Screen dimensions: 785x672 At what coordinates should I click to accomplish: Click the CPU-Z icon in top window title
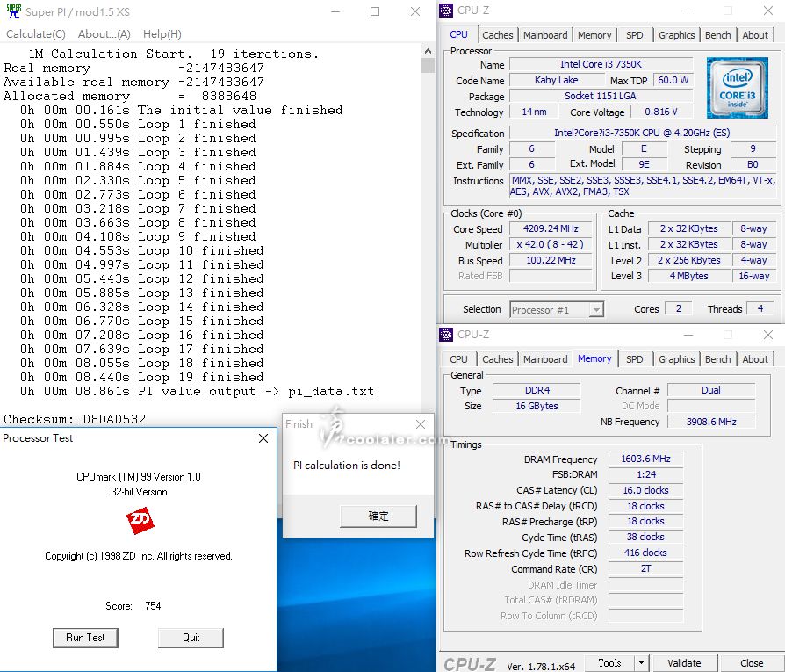(x=446, y=11)
